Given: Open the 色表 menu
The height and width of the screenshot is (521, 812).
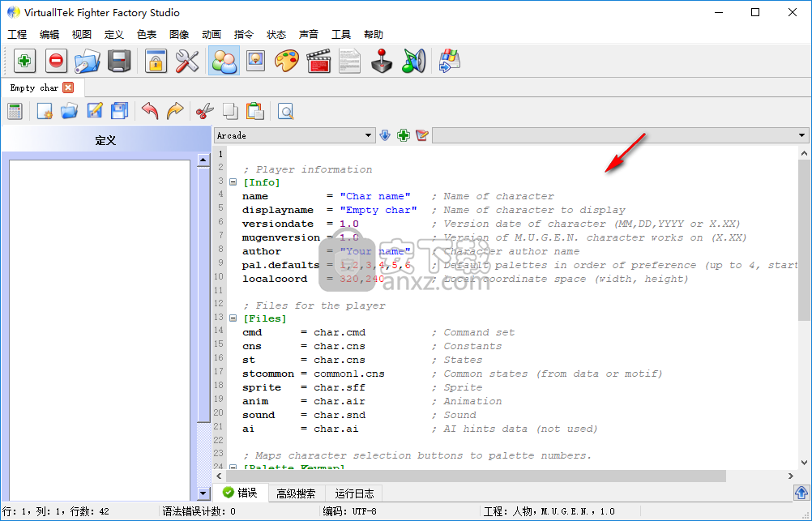Looking at the screenshot, I should pos(147,34).
